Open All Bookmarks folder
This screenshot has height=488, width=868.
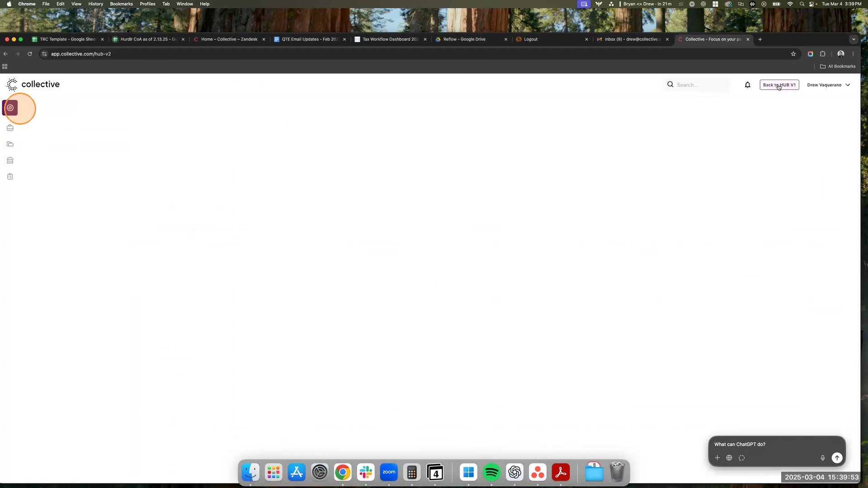click(838, 66)
